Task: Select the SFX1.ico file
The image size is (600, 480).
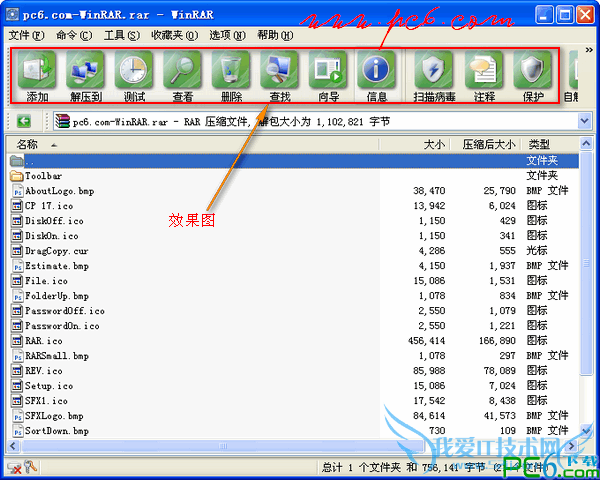Action: coord(46,401)
